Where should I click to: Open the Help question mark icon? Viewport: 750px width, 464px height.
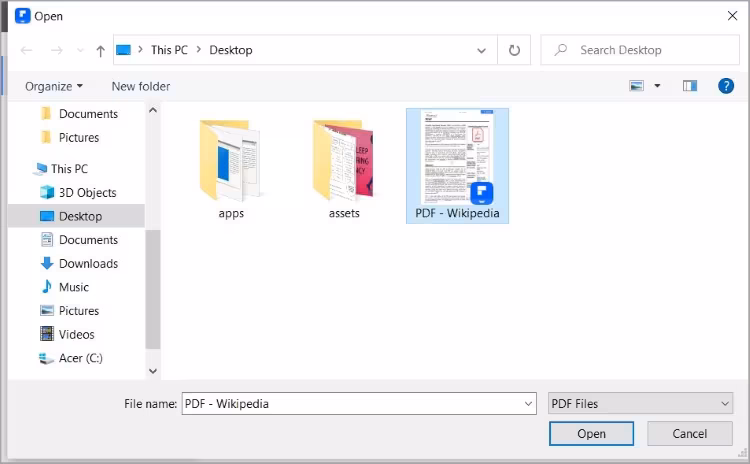(726, 86)
